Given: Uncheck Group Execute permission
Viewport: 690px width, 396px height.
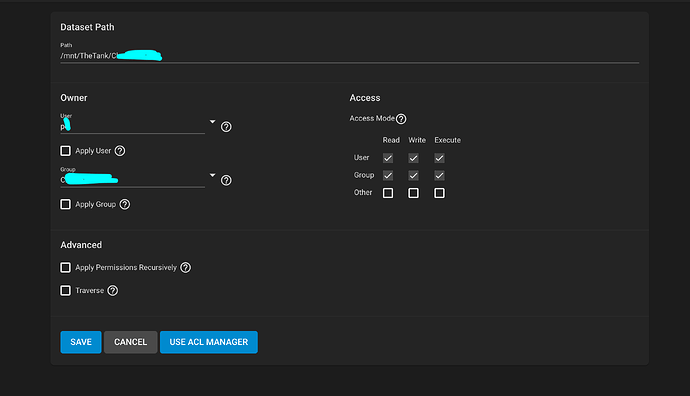Looking at the screenshot, I should pyautogui.click(x=439, y=176).
